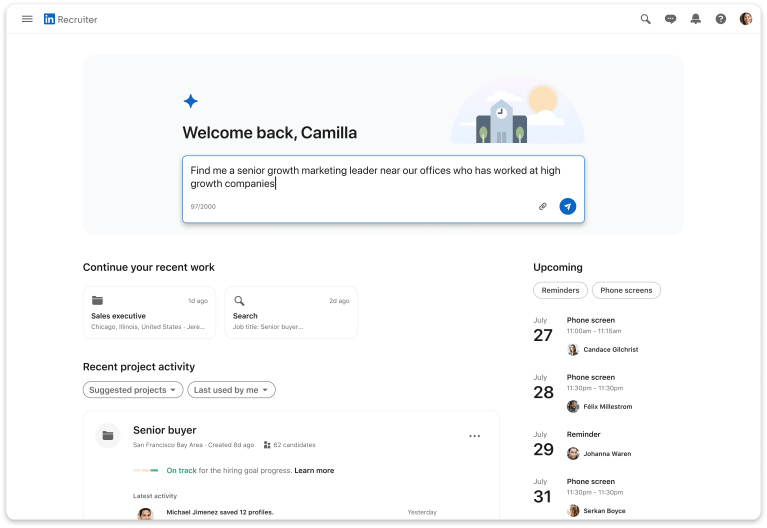Viewport: 767px width, 528px height.
Task: Open Senior buyer project more options
Action: tap(474, 436)
